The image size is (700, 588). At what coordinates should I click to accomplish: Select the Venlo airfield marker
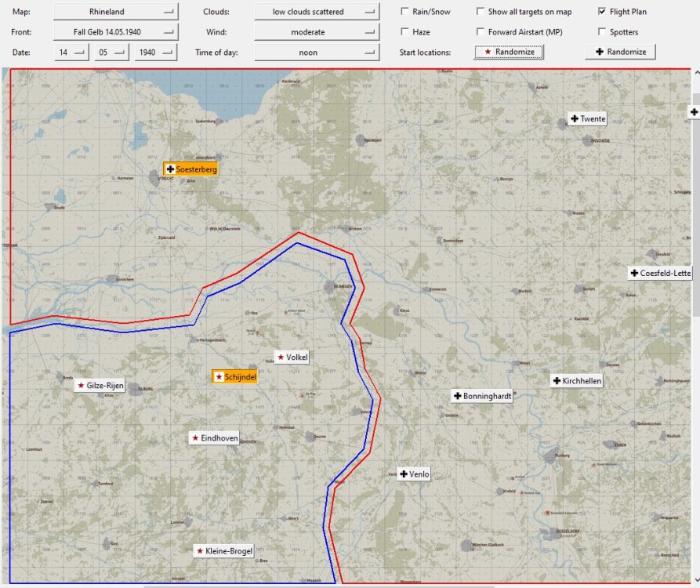click(415, 474)
